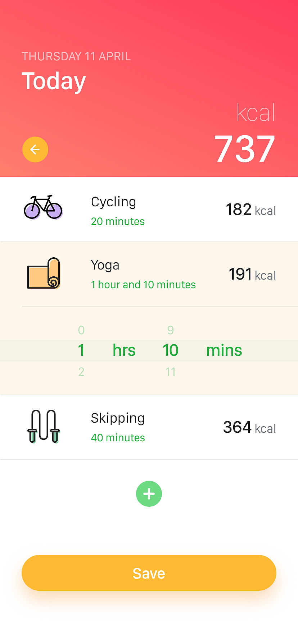Click the yoga mat icon
The image size is (298, 644).
click(x=44, y=273)
